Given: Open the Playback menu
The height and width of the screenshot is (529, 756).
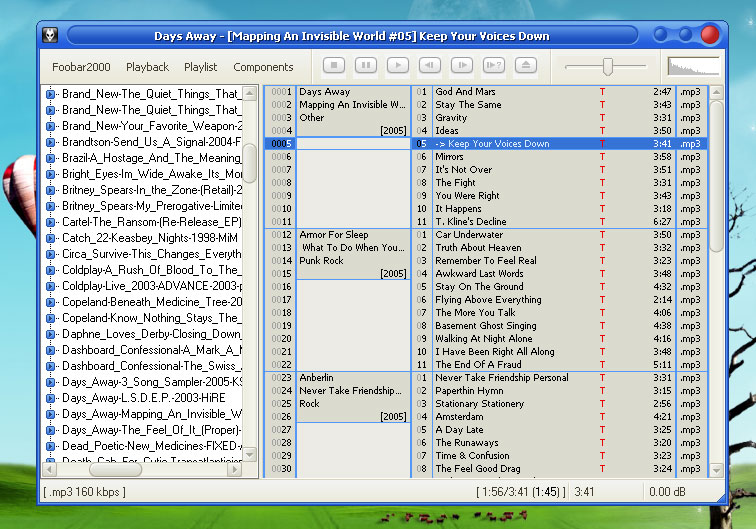Looking at the screenshot, I should point(147,67).
